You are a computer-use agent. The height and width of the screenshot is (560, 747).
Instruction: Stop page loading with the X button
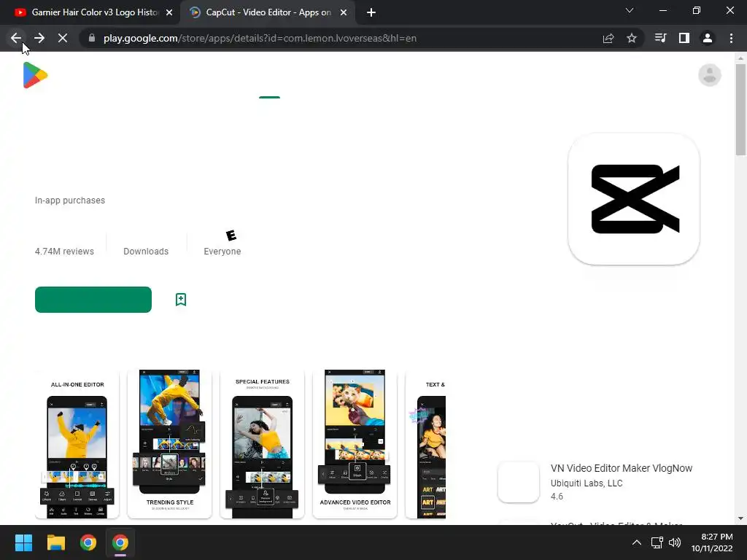[63, 38]
